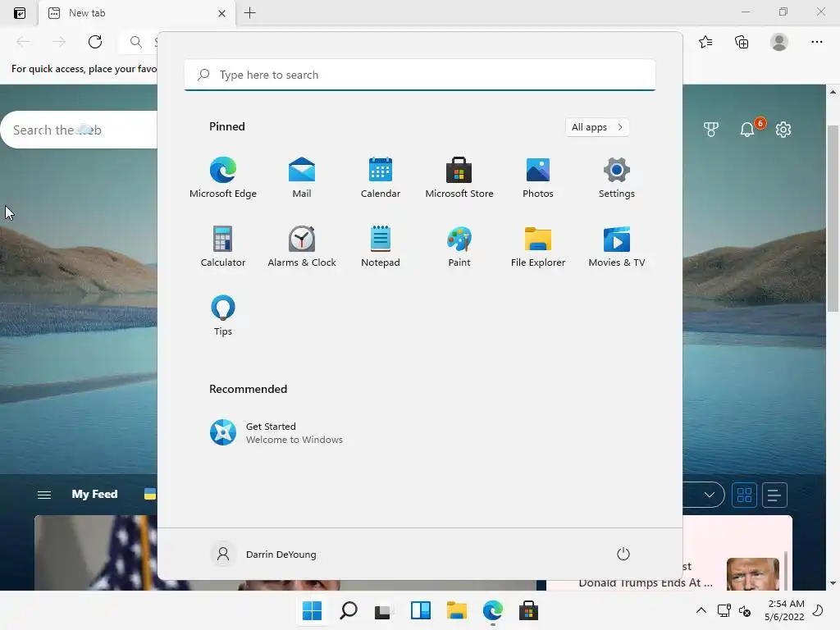
Task: Open Microsoft Store on the taskbar
Action: 529,610
